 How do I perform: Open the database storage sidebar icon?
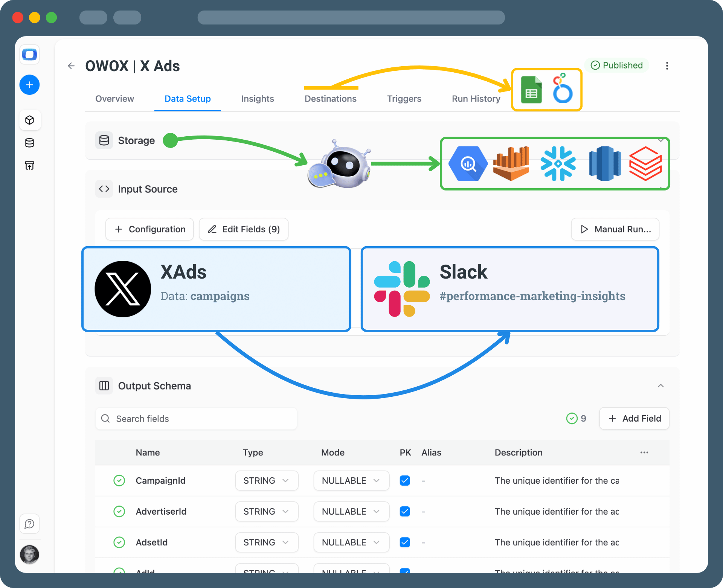[29, 143]
